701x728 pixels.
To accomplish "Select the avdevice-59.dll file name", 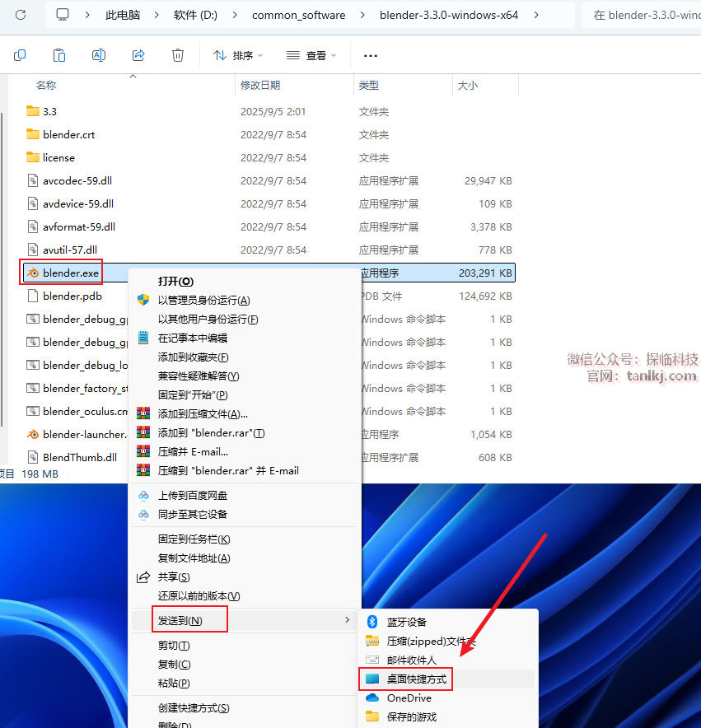I will 78,203.
